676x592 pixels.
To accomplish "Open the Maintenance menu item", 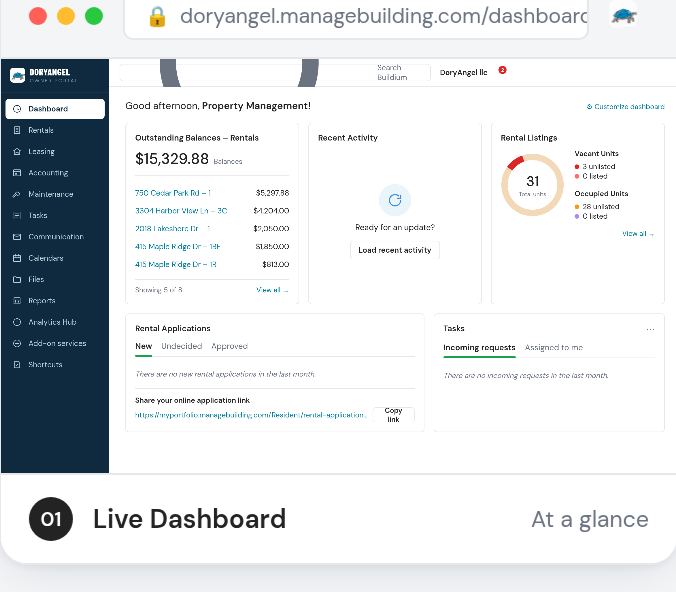I will coord(55,194).
